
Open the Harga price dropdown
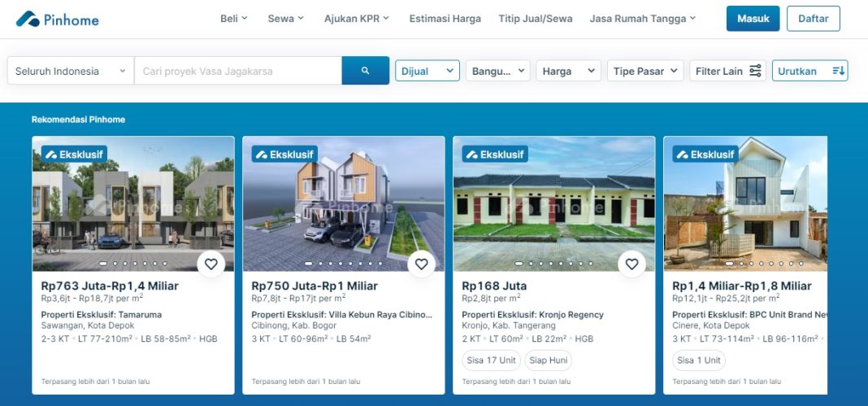tap(568, 71)
